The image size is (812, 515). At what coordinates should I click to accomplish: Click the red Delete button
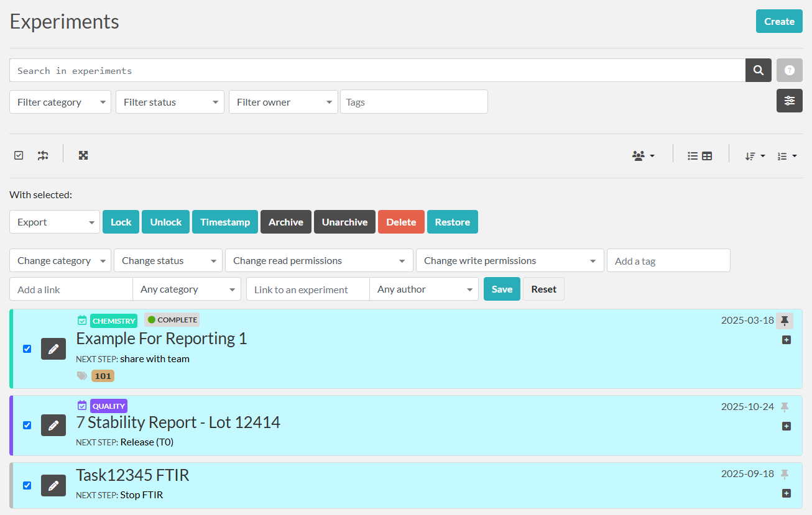(x=401, y=222)
